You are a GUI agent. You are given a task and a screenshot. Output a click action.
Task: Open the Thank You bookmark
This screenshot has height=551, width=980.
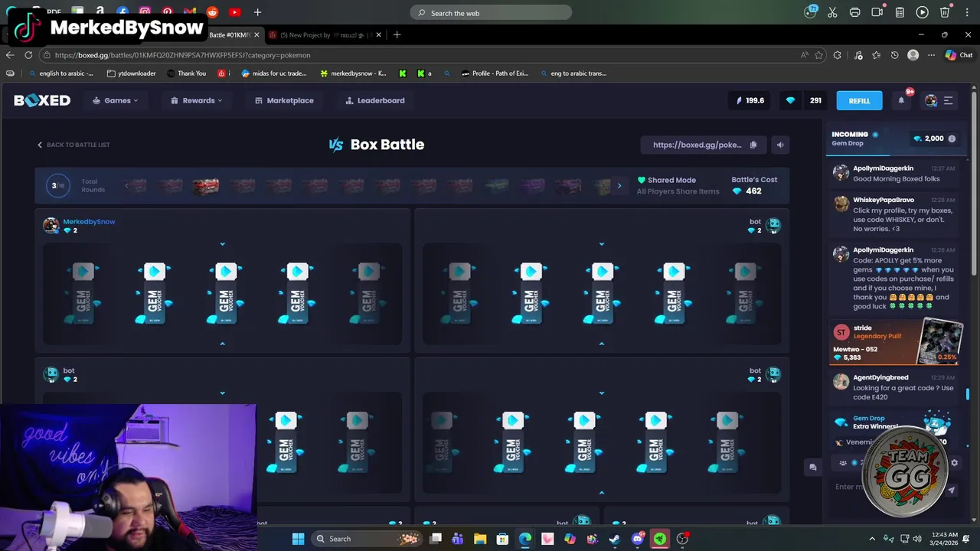pos(186,73)
